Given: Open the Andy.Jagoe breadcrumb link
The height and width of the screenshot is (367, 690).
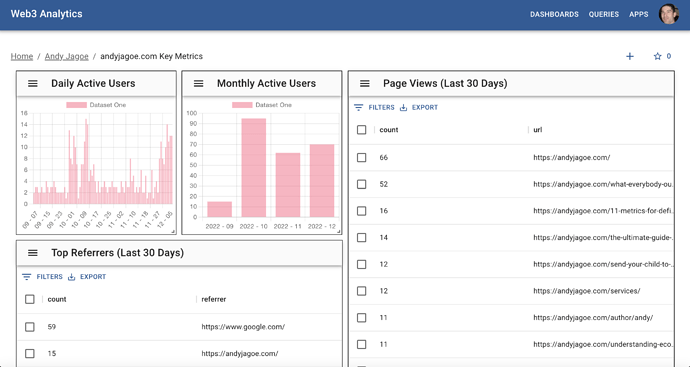Looking at the screenshot, I should coord(66,56).
